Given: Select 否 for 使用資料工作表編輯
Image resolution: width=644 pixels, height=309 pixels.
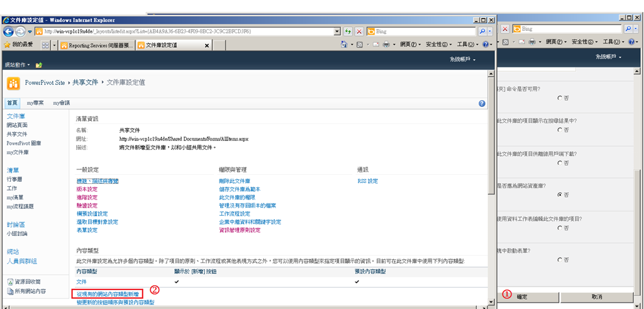Looking at the screenshot, I should [560, 228].
